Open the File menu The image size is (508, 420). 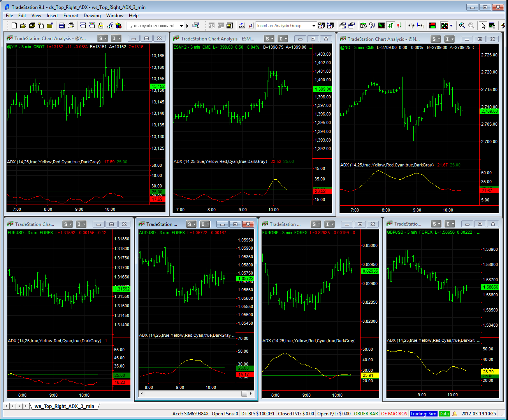point(9,16)
